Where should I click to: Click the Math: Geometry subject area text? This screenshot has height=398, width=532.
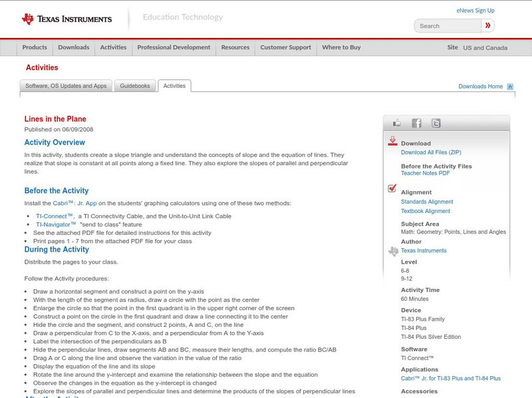pos(454,232)
